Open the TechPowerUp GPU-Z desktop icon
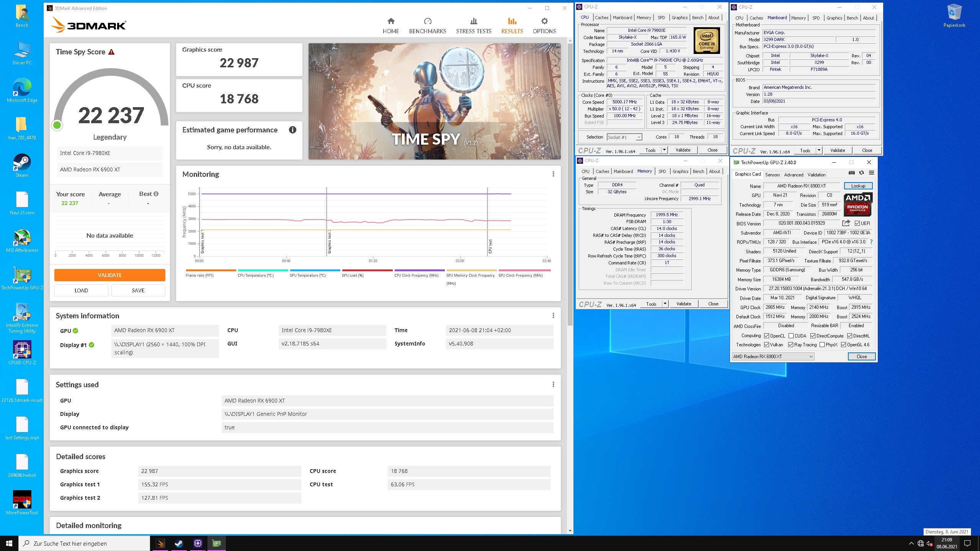Image resolution: width=980 pixels, height=551 pixels. pos(22,278)
